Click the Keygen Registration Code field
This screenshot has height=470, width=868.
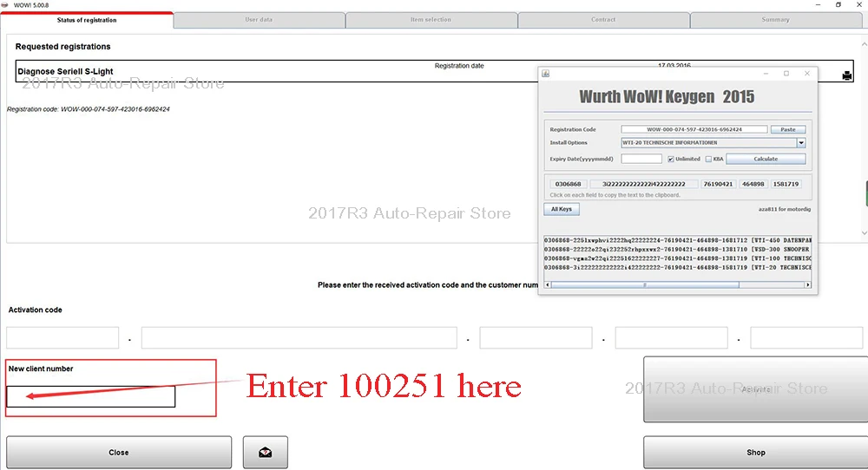tap(694, 129)
